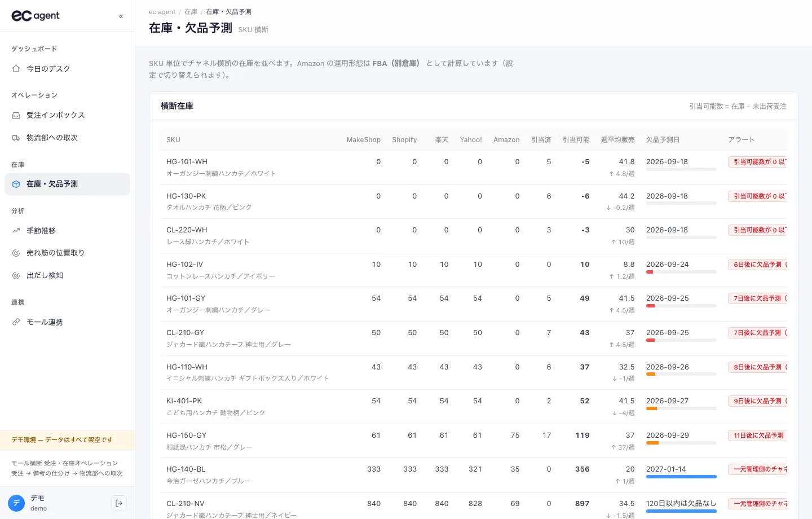Viewport: 812px width, 519px height.
Task: Select SKU HG-101-GY
Action: click(x=186, y=298)
